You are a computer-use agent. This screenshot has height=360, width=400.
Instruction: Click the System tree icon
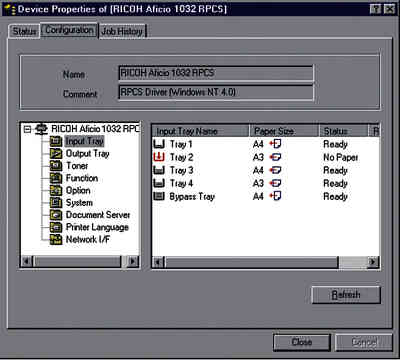(x=56, y=203)
